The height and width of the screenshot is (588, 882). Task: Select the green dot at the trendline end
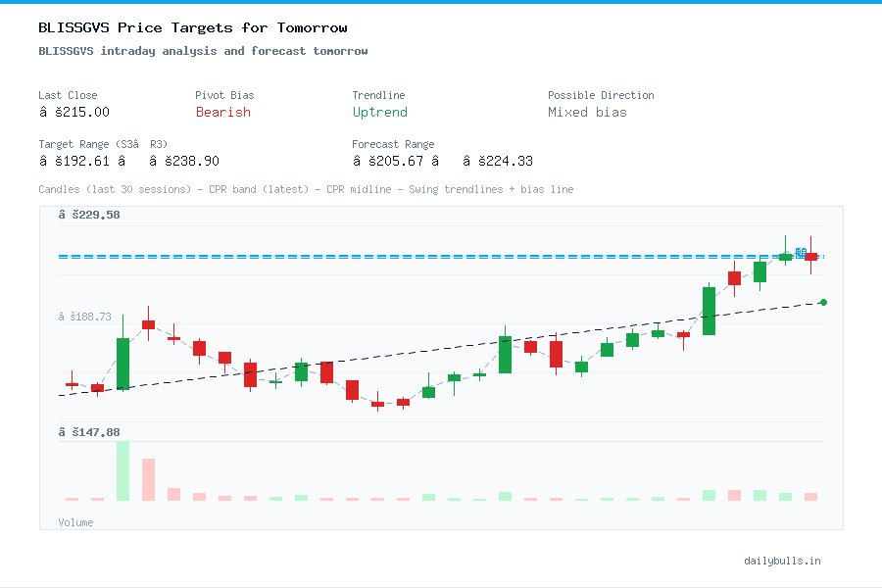[x=822, y=303]
